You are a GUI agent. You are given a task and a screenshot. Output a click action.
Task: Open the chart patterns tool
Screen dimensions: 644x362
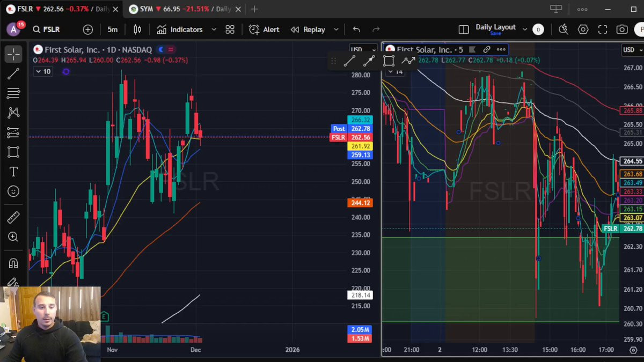[x=13, y=113]
